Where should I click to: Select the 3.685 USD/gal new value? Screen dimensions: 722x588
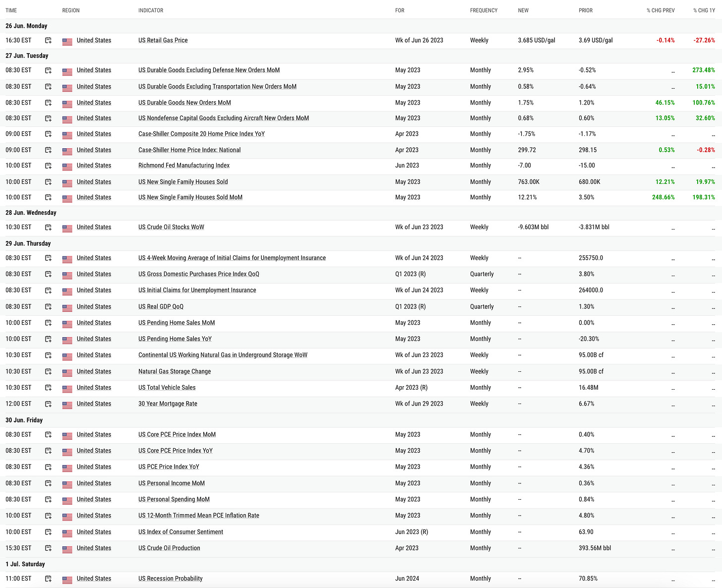(x=537, y=41)
